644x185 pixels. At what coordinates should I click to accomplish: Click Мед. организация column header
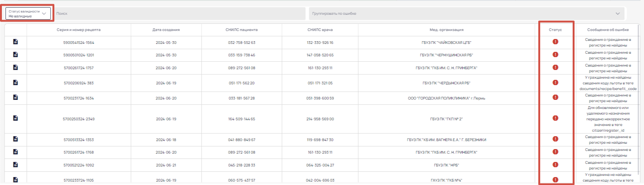[446, 30]
